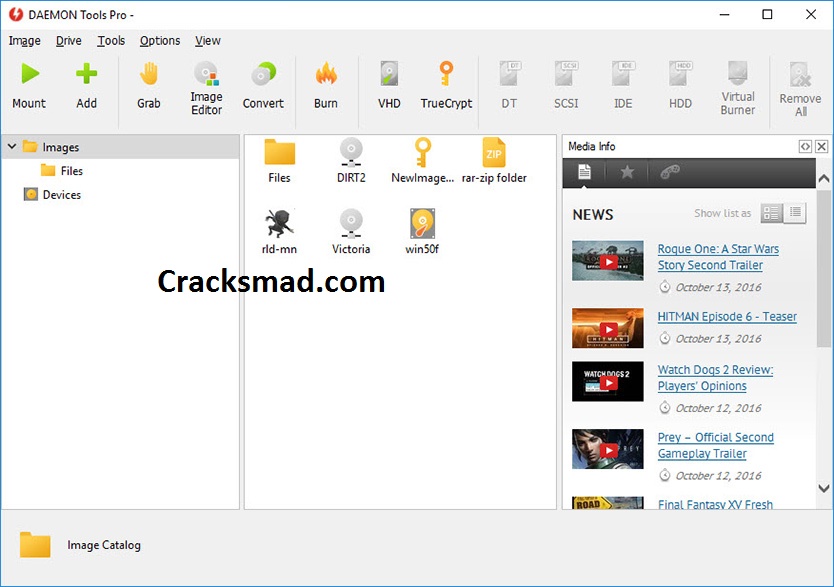Screen dimensions: 834x587
Task: Click the VHD toolbar icon
Action: pyautogui.click(x=389, y=73)
